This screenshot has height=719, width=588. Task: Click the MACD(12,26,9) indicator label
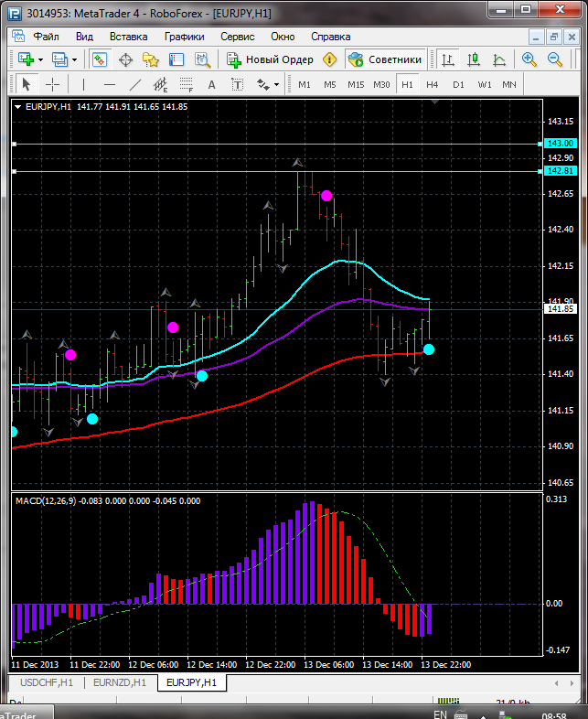(x=46, y=500)
